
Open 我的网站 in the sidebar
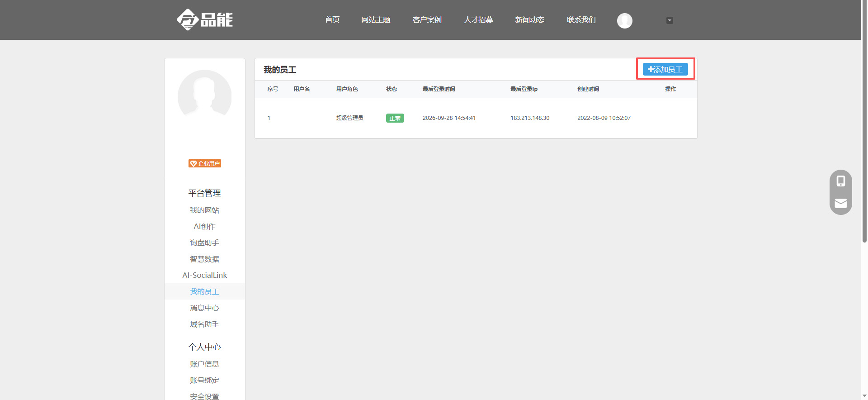pyautogui.click(x=205, y=210)
